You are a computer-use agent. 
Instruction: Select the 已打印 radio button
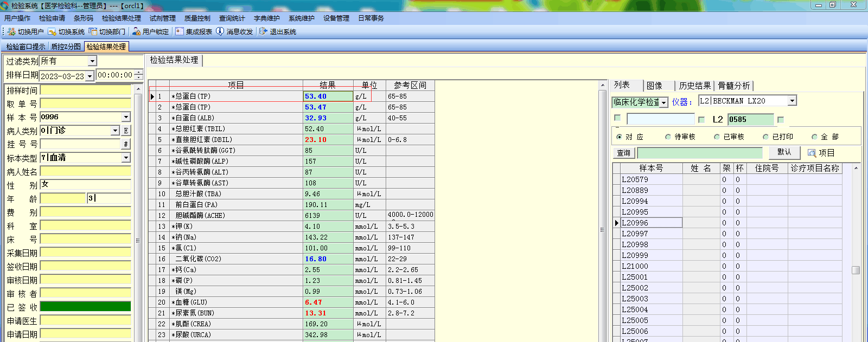tap(766, 137)
